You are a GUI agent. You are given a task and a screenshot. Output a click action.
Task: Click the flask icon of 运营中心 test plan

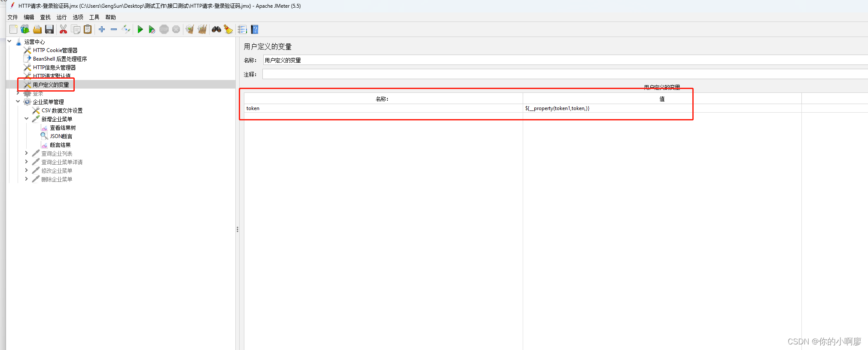point(18,42)
